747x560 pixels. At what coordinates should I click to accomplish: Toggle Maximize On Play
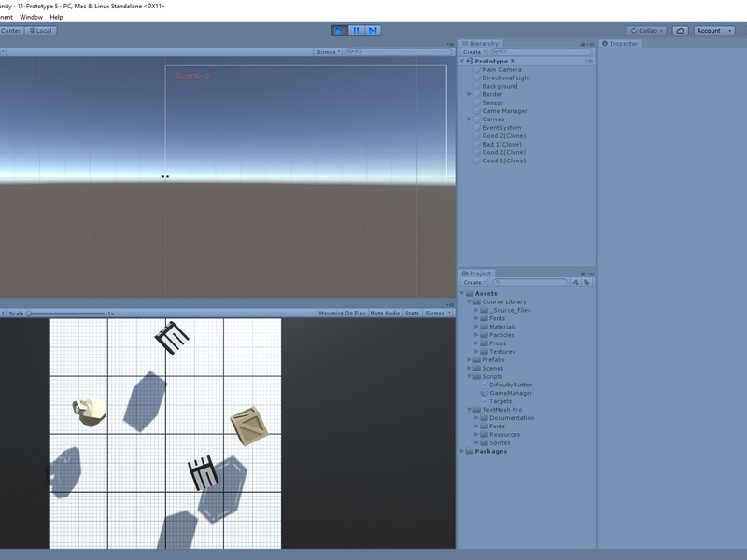(x=342, y=313)
